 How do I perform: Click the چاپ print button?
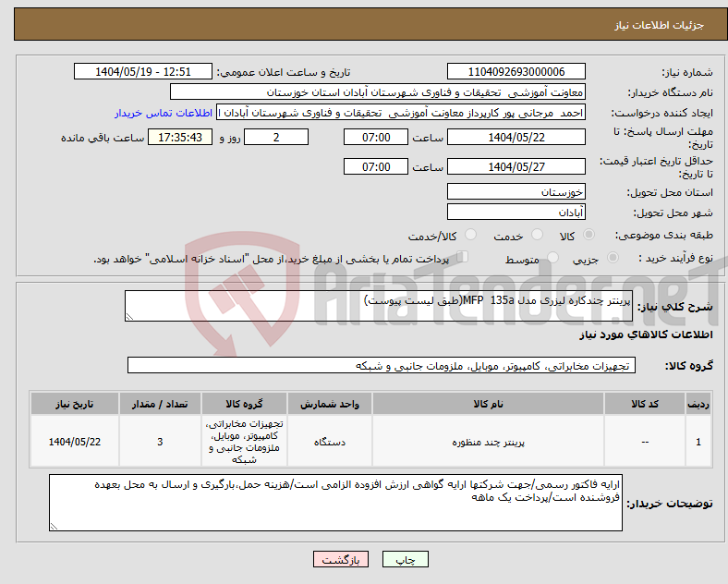pyautogui.click(x=406, y=559)
